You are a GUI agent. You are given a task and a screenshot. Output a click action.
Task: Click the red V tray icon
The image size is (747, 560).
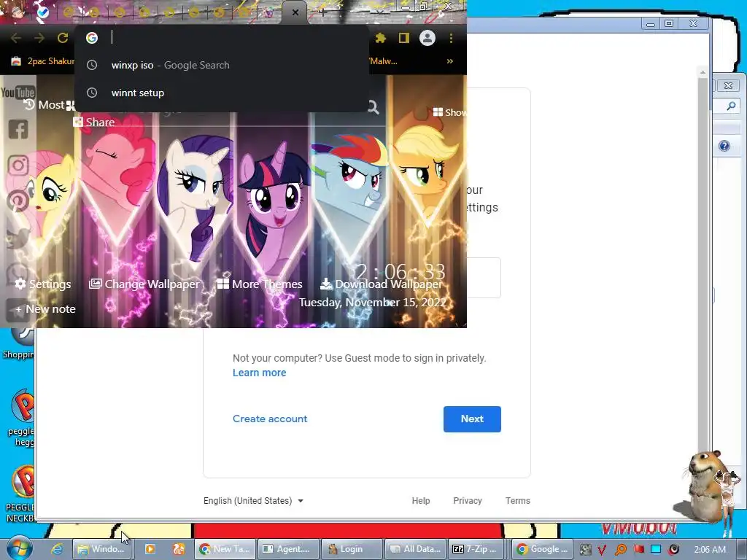602,550
